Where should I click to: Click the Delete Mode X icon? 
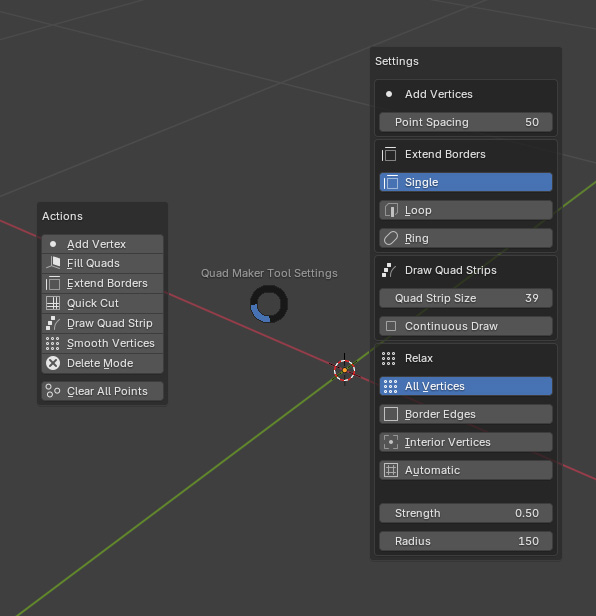tap(53, 363)
